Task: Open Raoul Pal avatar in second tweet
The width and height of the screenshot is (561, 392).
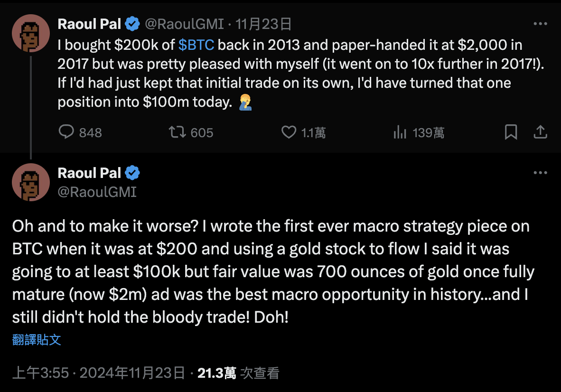Action: (31, 182)
